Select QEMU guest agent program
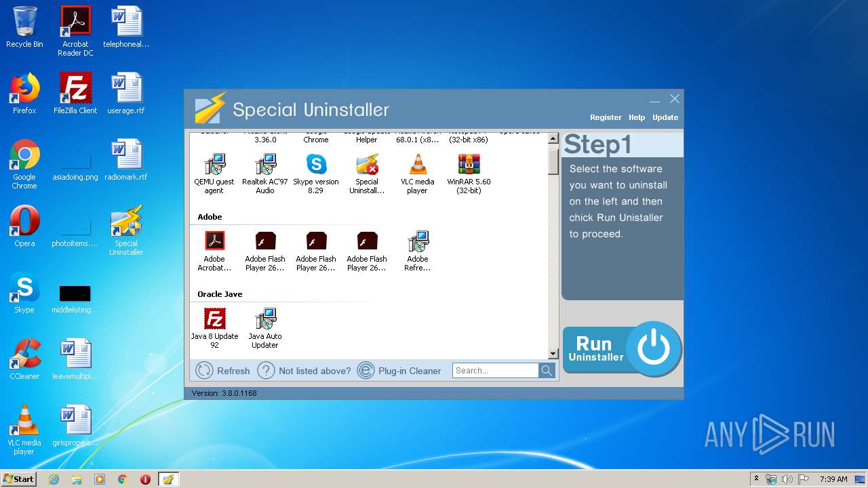 [214, 174]
